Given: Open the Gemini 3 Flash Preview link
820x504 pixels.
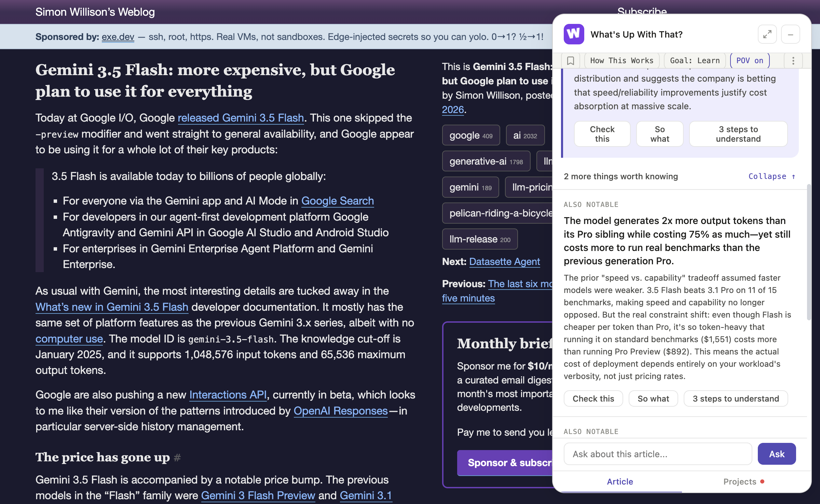Looking at the screenshot, I should coord(258,495).
